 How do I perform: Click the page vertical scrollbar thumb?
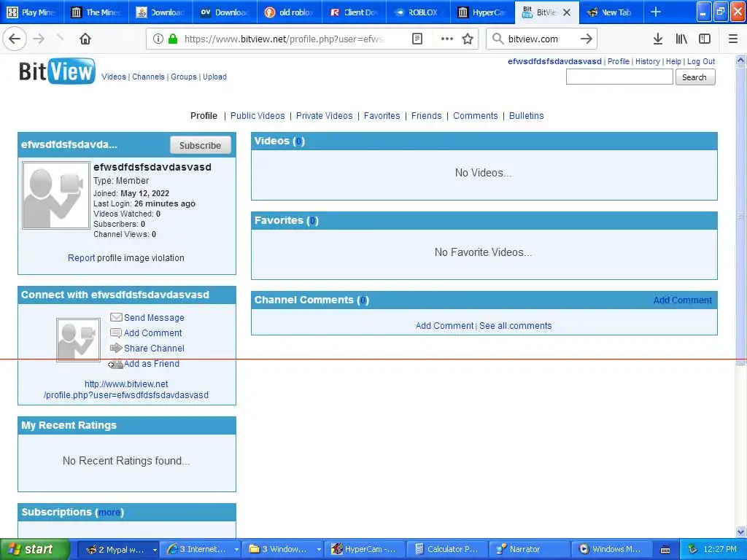pos(740,215)
